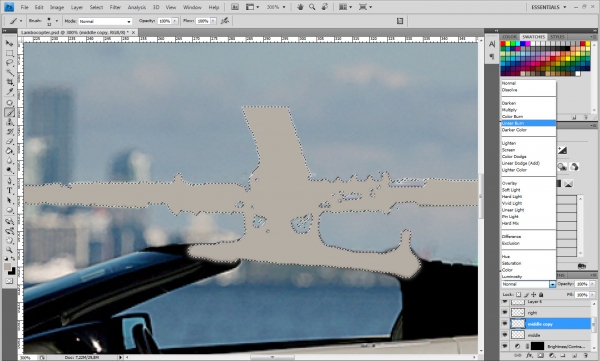
Task: Select the Move tool
Action: (9, 43)
